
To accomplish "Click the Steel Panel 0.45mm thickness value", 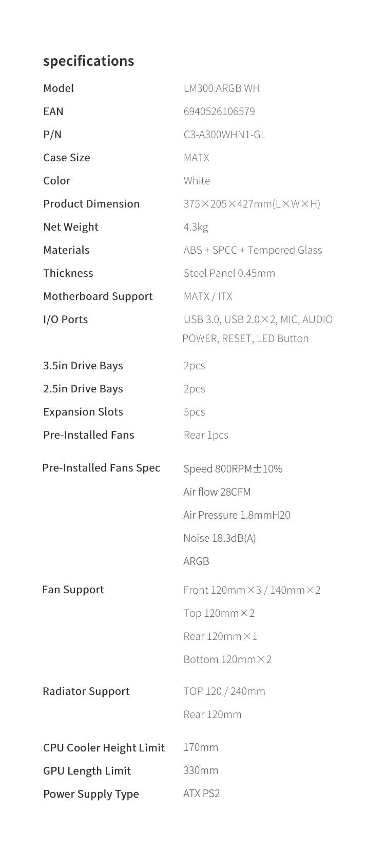I will (x=229, y=273).
